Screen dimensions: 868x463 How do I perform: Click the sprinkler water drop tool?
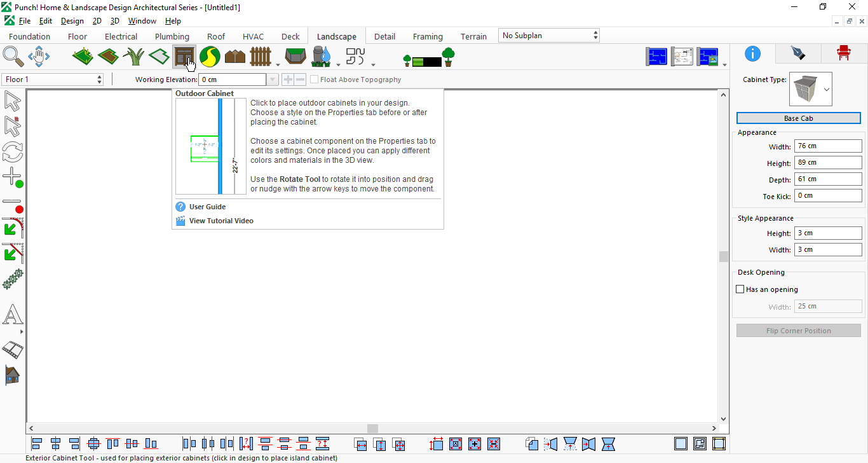pyautogui.click(x=322, y=57)
